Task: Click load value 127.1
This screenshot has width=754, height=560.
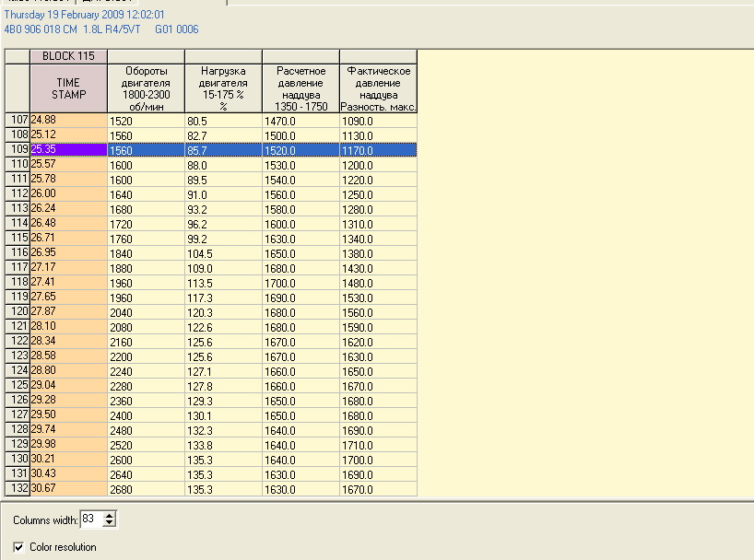Action: 224,370
